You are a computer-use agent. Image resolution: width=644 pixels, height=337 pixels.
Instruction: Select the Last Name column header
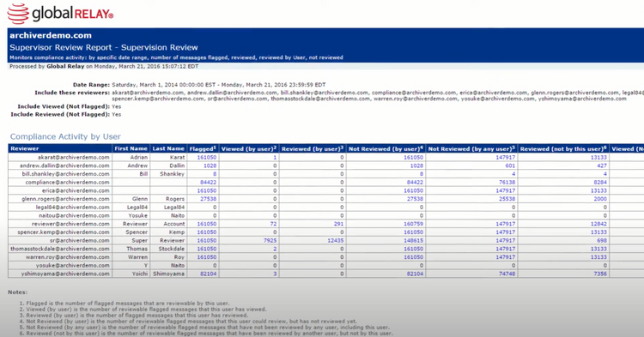click(168, 148)
